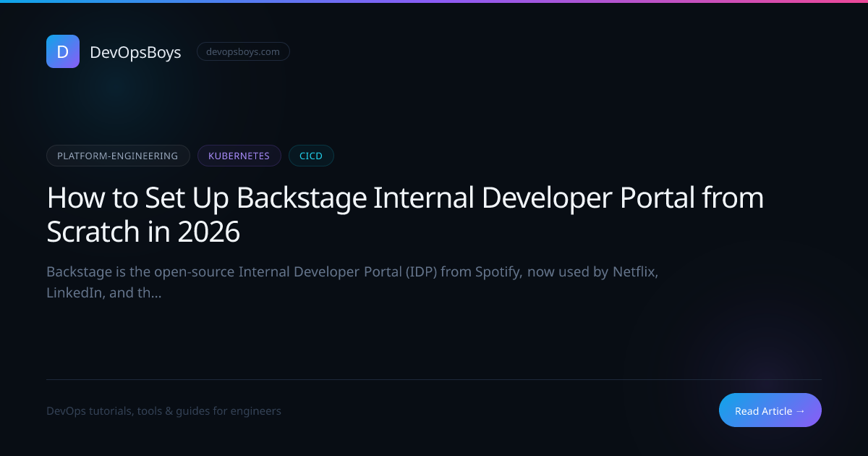This screenshot has height=456, width=868.
Task: Select the CICD tag
Action: click(311, 156)
